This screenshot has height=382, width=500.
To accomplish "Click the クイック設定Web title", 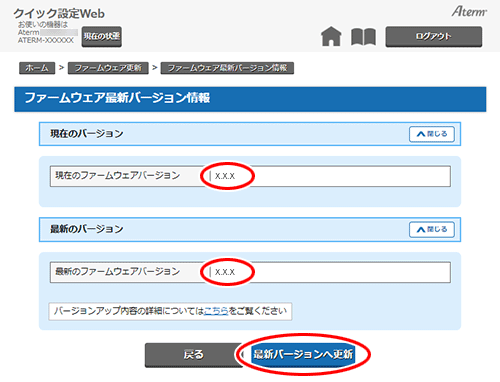I will click(x=59, y=13).
